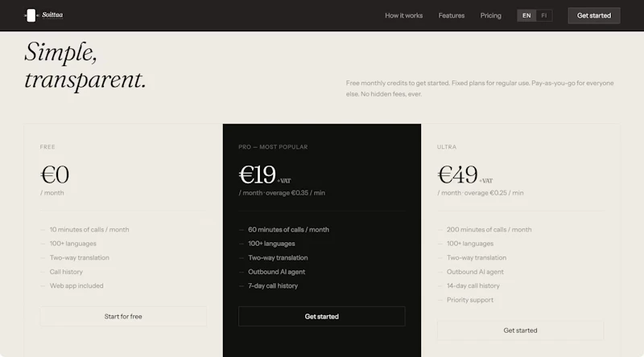
Task: Click 'Outbound AI agent' in Ultra plan
Action: tap(475, 272)
